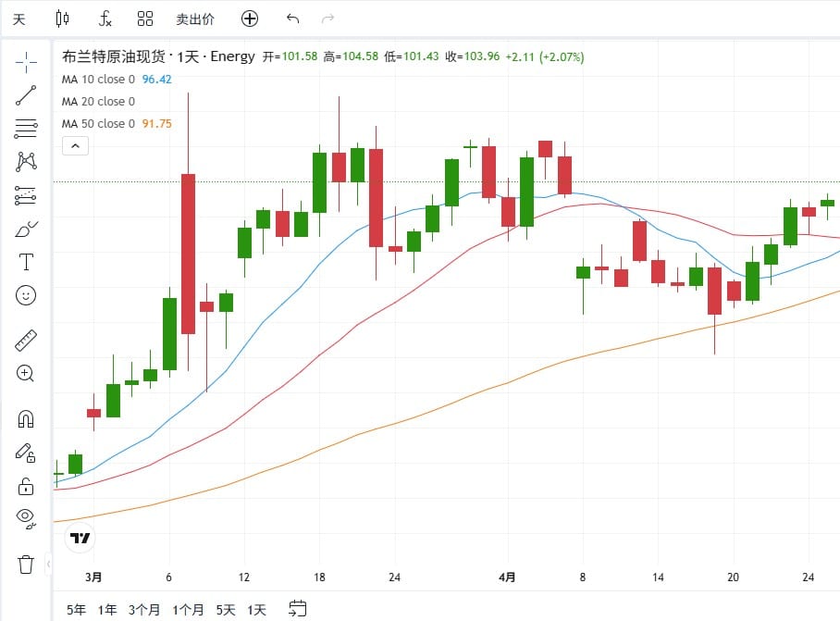Select the XABCD pattern tool
The height and width of the screenshot is (621, 840).
pyautogui.click(x=26, y=160)
